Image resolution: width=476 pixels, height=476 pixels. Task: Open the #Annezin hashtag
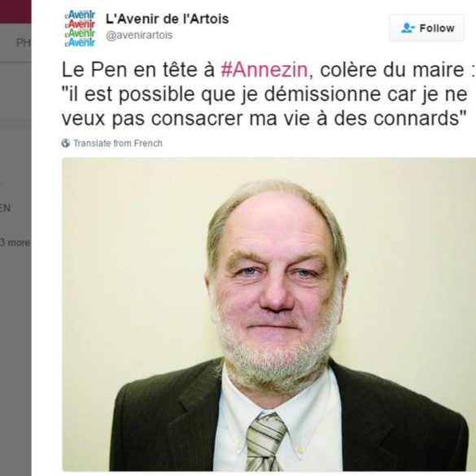point(264,70)
